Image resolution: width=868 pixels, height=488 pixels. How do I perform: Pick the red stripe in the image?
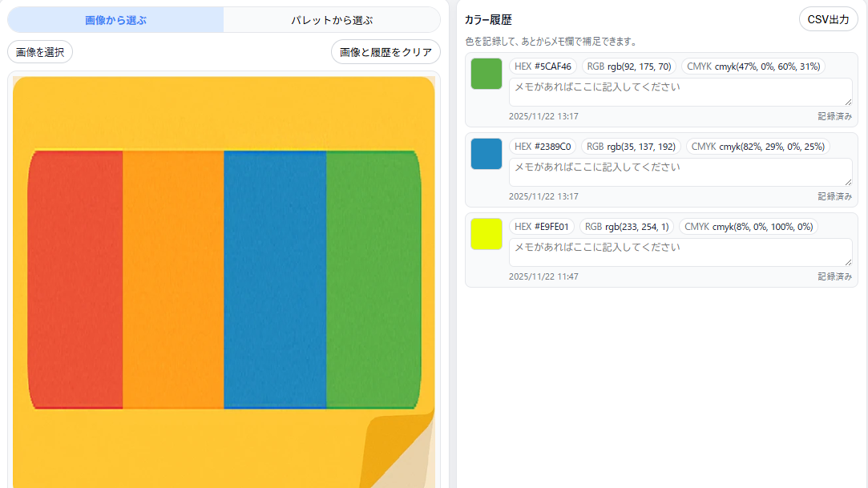tap(76, 279)
